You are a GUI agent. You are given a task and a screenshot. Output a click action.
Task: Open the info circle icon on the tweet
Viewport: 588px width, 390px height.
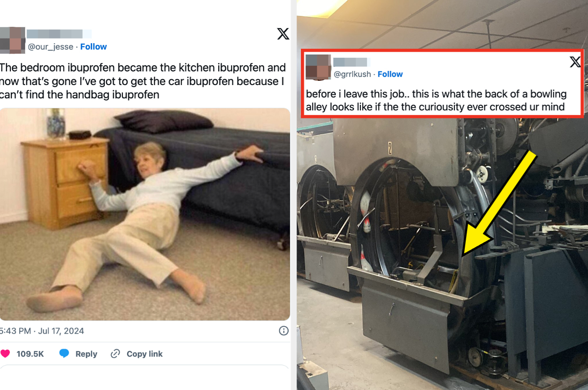click(x=283, y=331)
